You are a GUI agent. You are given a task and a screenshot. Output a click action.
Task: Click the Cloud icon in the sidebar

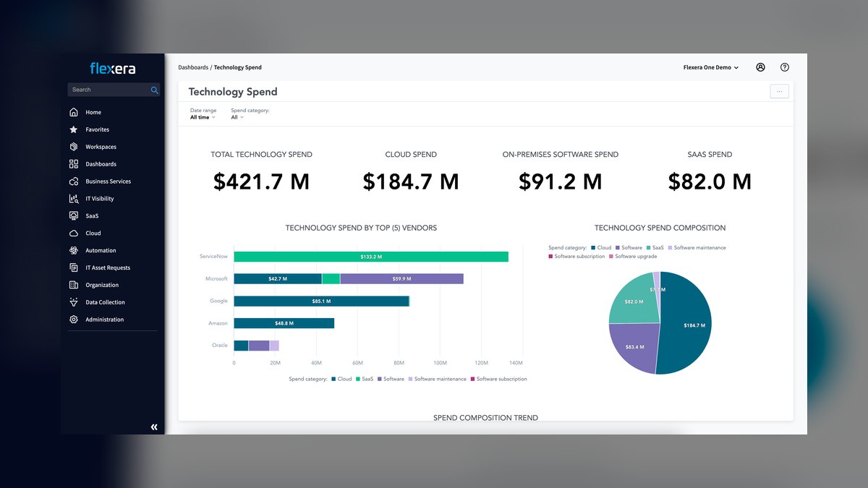click(74, 234)
